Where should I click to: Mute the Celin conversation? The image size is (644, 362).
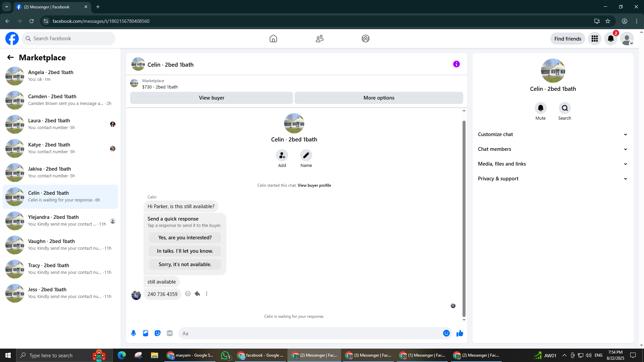pos(540,108)
